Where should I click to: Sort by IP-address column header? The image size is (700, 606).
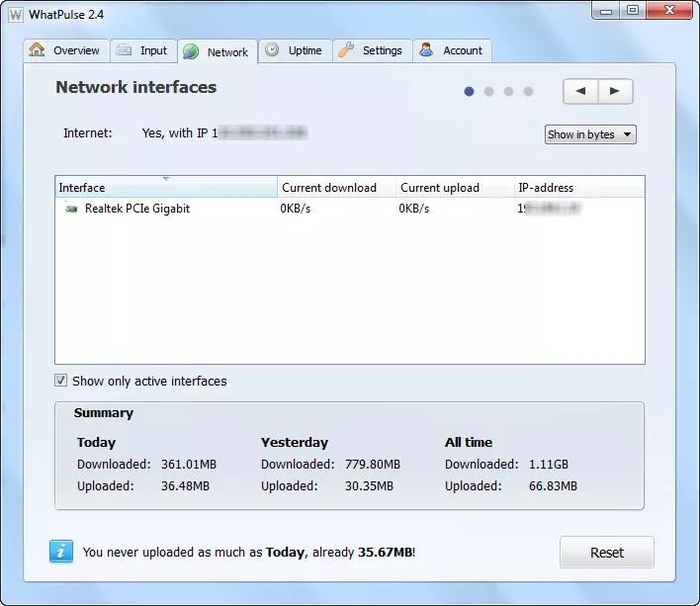pos(579,187)
